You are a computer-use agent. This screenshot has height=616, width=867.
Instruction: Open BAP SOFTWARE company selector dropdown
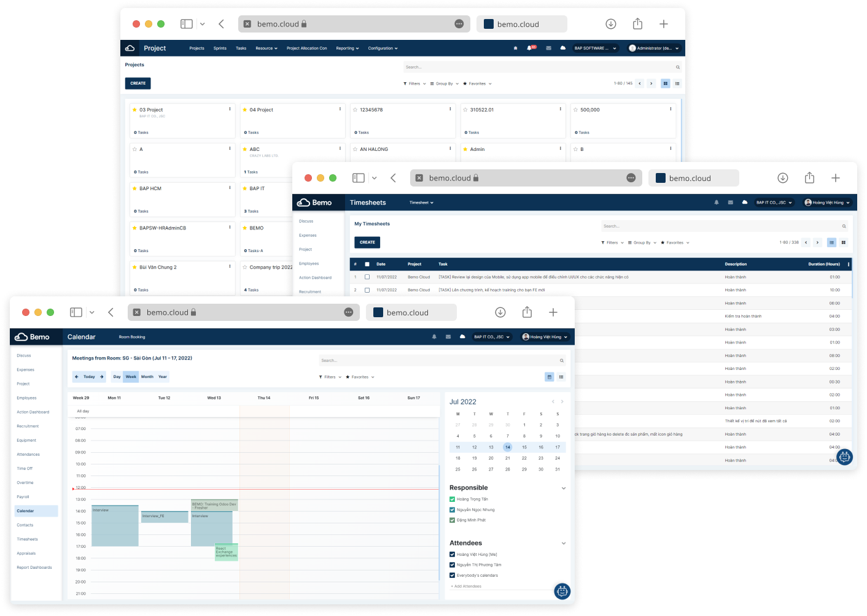pyautogui.click(x=595, y=48)
